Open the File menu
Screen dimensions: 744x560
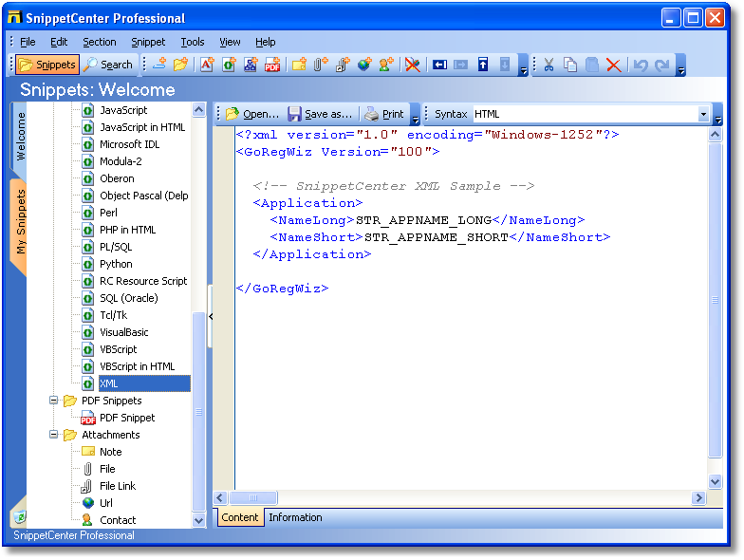[28, 42]
